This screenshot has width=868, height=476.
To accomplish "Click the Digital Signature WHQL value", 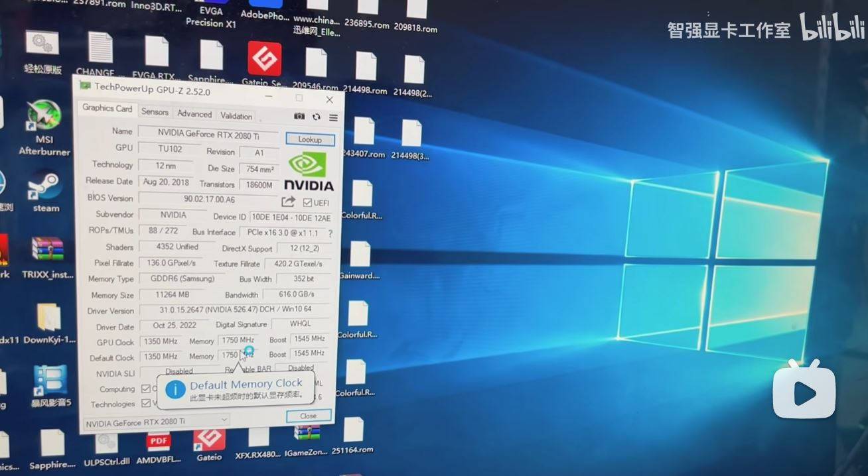I will [x=300, y=324].
